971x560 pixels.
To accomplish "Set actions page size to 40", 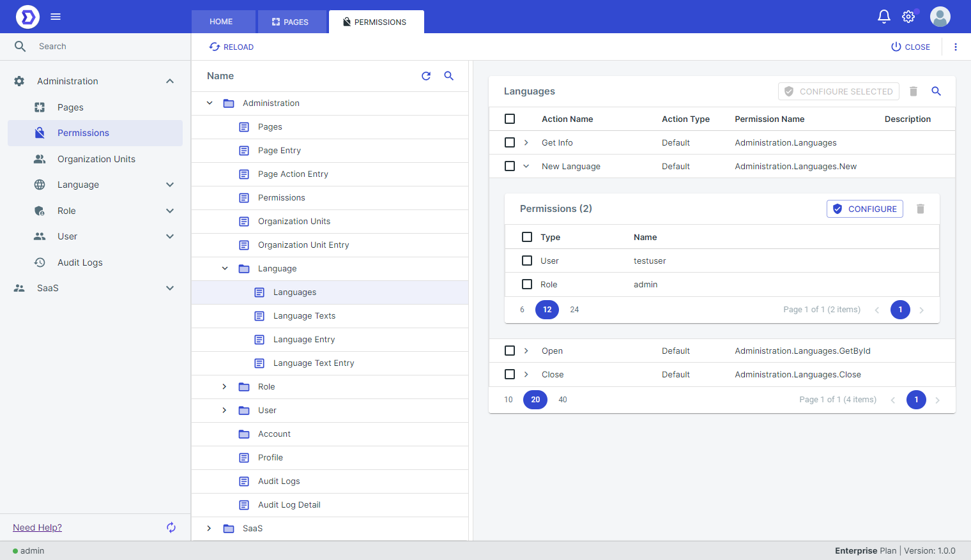I will [563, 400].
